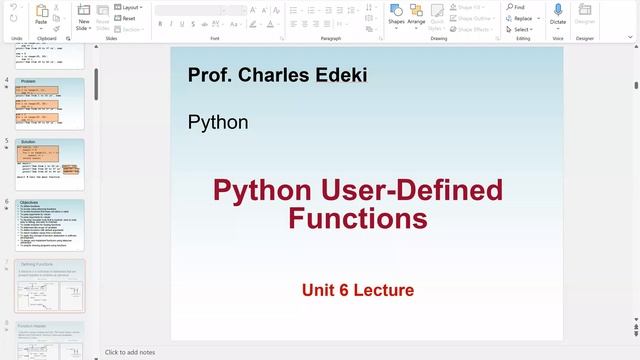Image resolution: width=640 pixels, height=360 pixels.
Task: Click the New Slide icon
Action: [x=84, y=10]
